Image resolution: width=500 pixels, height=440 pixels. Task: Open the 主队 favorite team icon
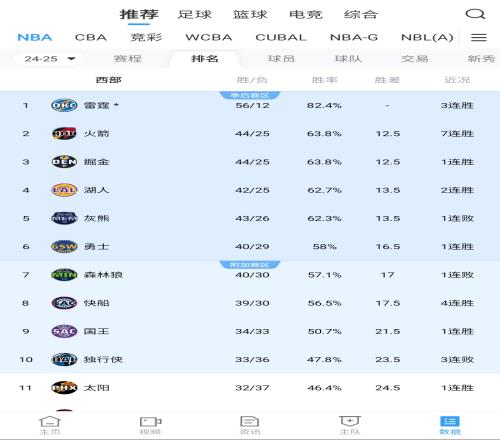(x=350, y=425)
